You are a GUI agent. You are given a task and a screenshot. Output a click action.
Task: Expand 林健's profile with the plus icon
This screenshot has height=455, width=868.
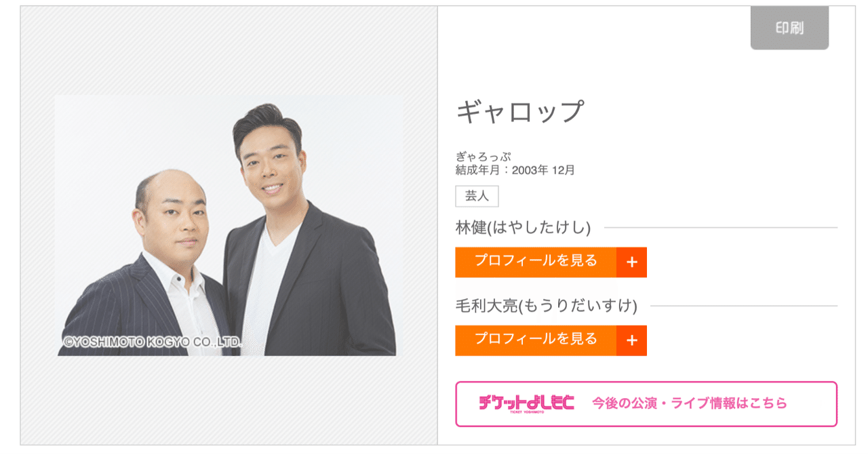(631, 262)
